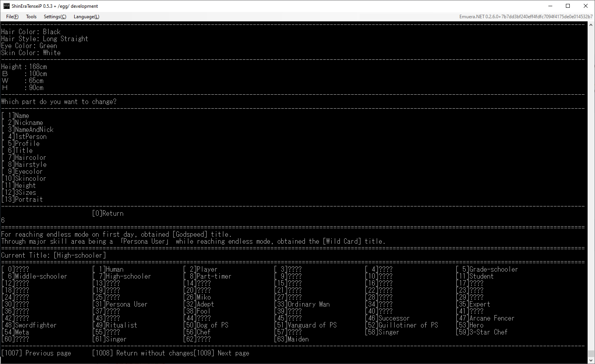The image size is (595, 364).
Task: Set title to [47] Arcane Fencer
Action: (485, 318)
